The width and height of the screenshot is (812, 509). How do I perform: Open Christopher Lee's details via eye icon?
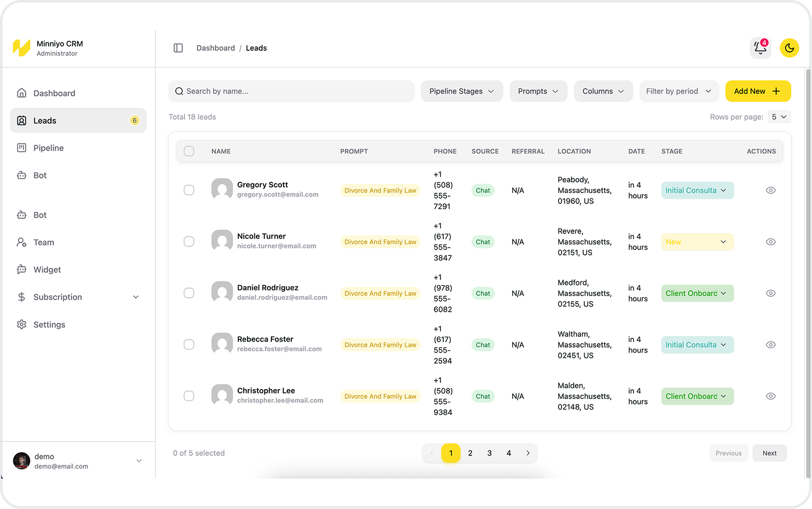(x=771, y=396)
